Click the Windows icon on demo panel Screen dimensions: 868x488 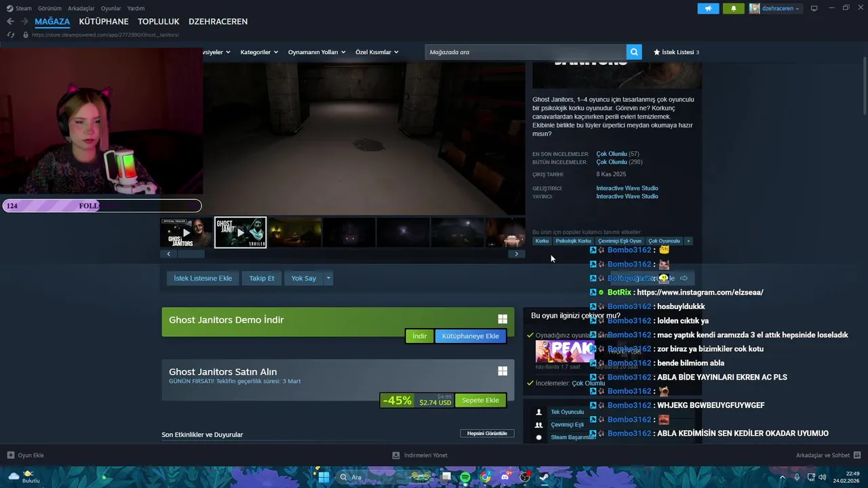click(502, 319)
